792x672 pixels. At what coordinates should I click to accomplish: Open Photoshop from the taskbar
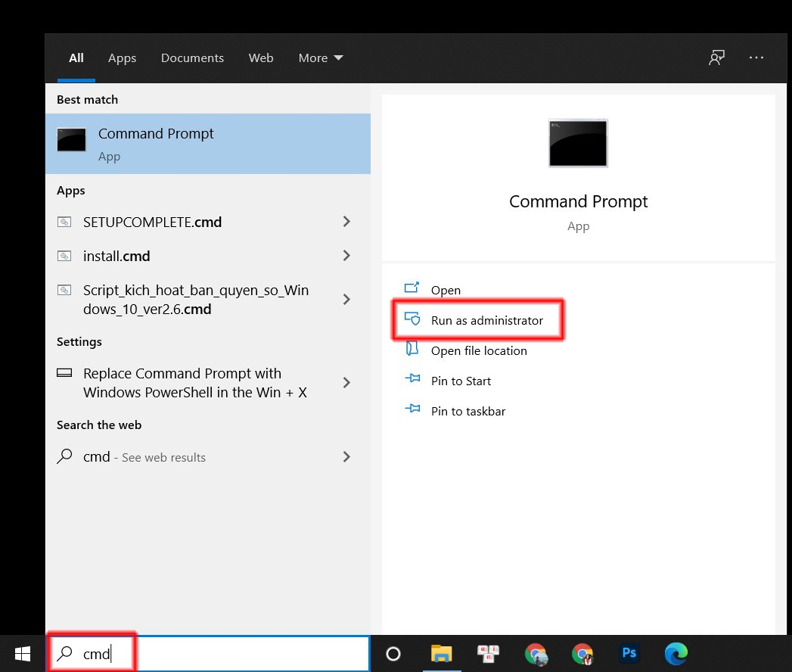(629, 653)
